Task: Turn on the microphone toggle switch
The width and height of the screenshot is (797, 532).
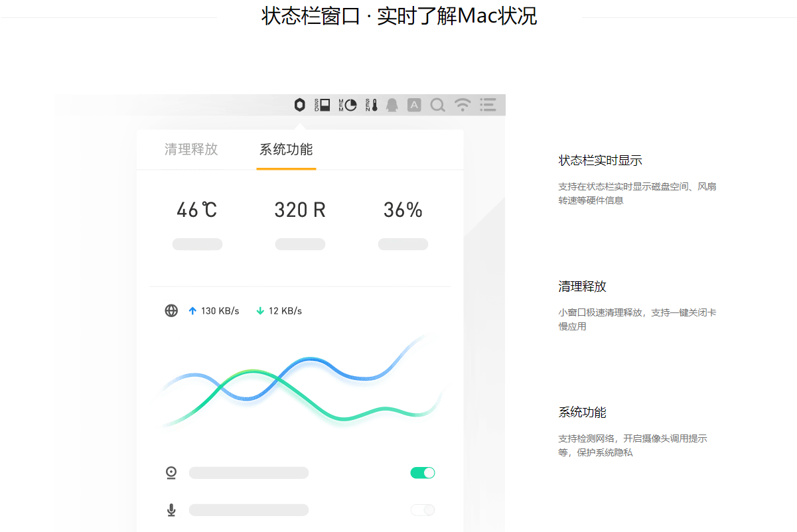Action: (423, 509)
